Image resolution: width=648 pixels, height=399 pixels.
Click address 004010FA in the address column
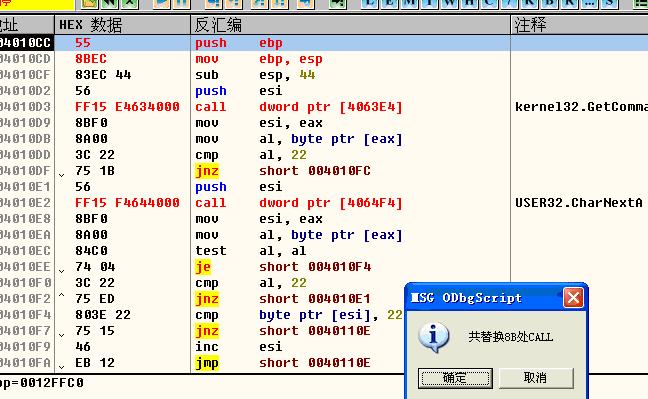(26, 363)
